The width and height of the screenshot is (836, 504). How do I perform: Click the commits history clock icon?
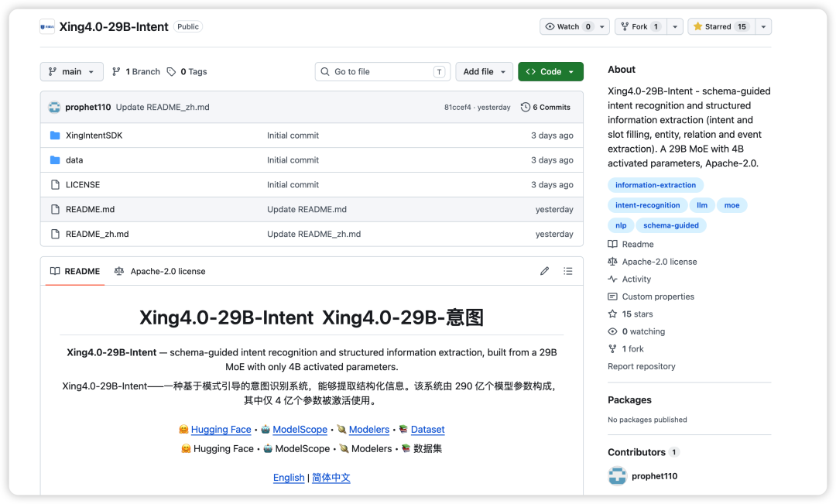coord(525,107)
